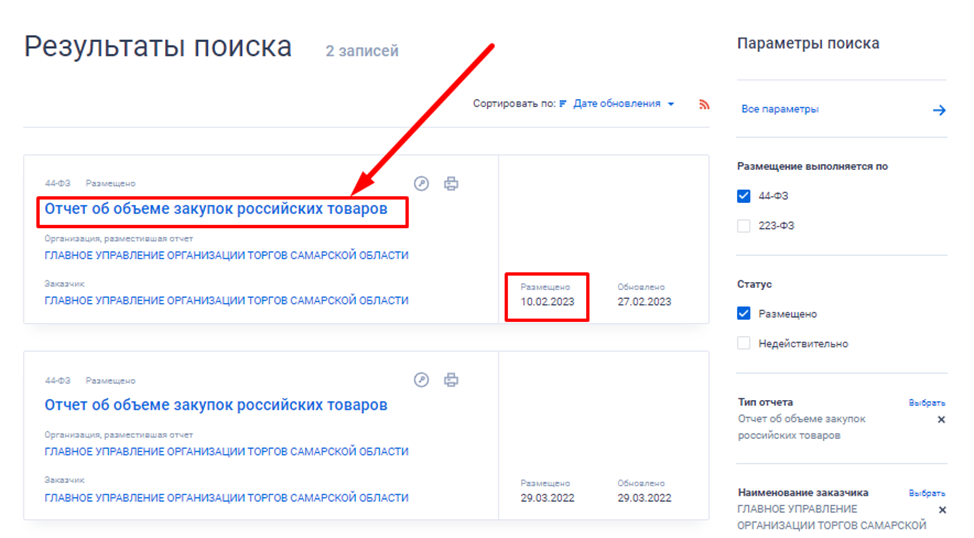Remove the Наименование заказчика filter with the X

click(x=940, y=525)
